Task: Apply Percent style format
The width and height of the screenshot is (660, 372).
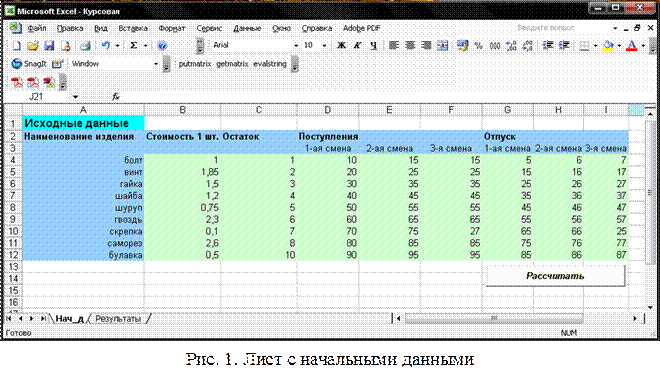Action: (x=479, y=45)
